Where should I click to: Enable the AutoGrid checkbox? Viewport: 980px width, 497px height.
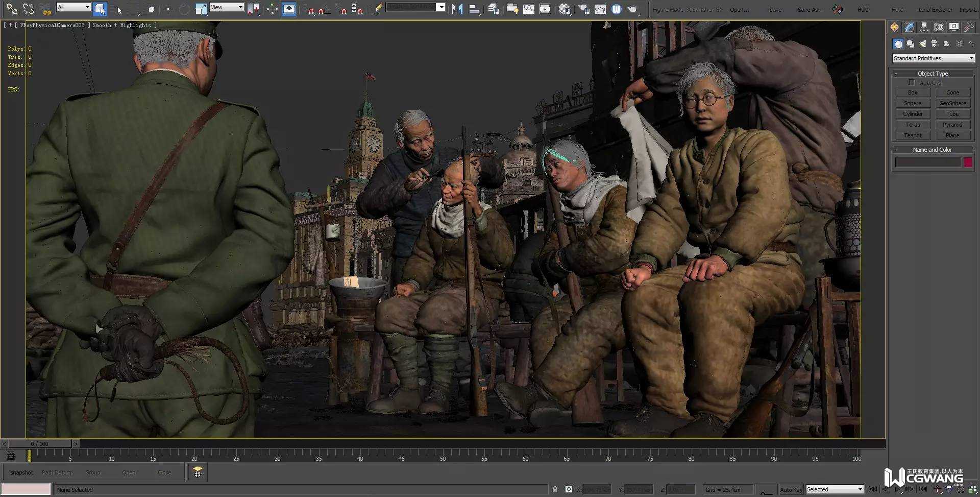pos(912,82)
